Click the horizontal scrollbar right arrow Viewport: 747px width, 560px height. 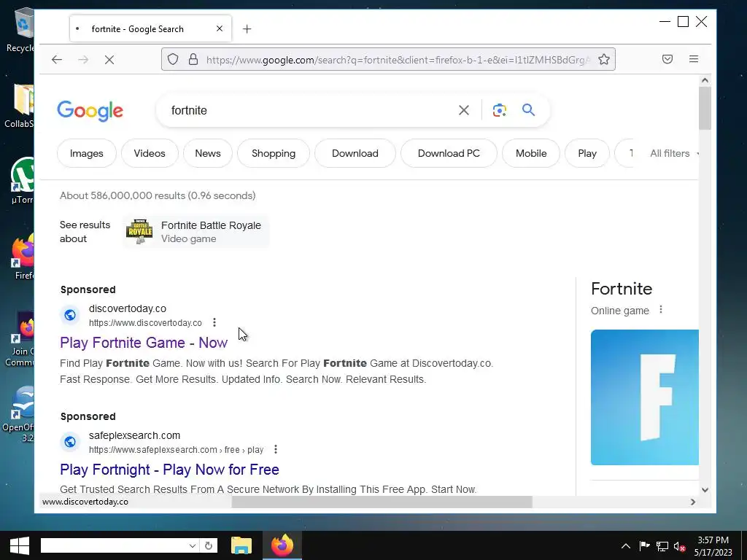click(693, 502)
